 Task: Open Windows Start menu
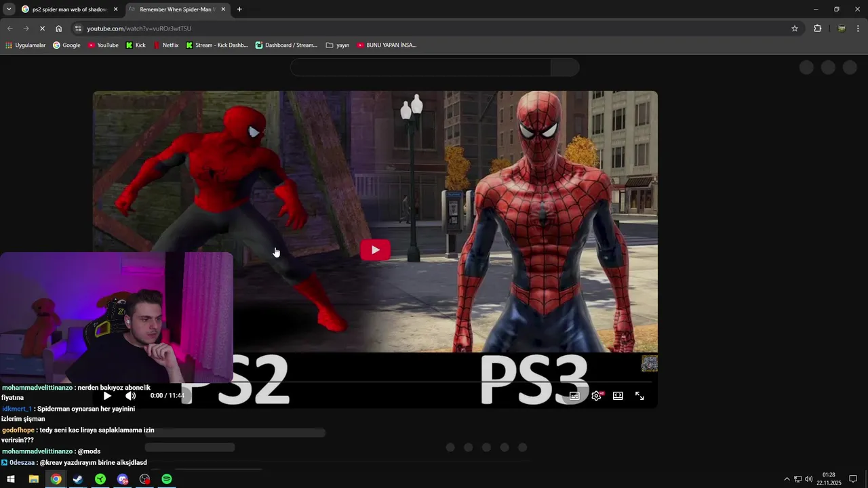click(11, 479)
